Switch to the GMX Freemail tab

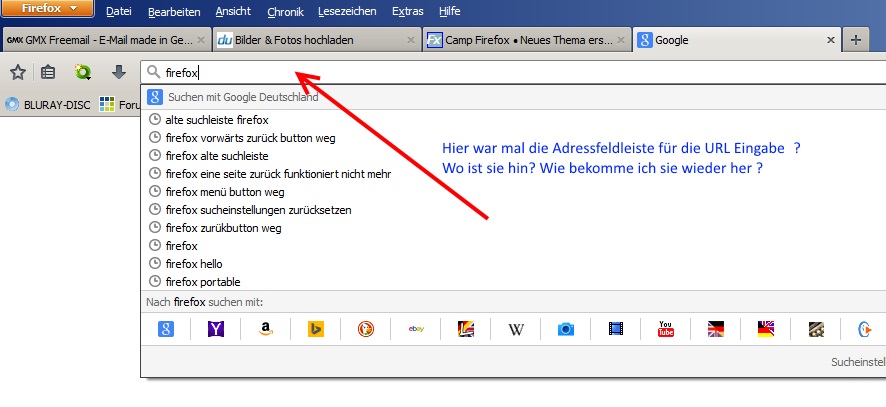coord(106,40)
